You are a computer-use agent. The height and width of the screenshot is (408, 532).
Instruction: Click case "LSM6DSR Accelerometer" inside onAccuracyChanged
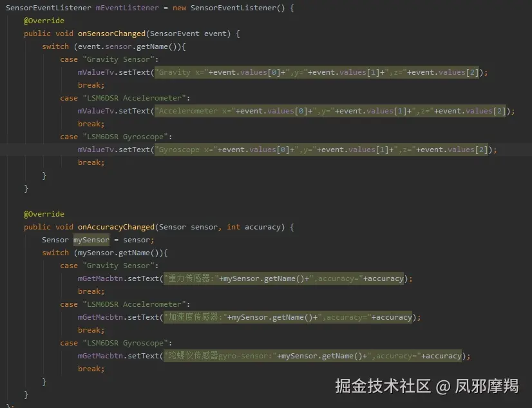[125, 304]
